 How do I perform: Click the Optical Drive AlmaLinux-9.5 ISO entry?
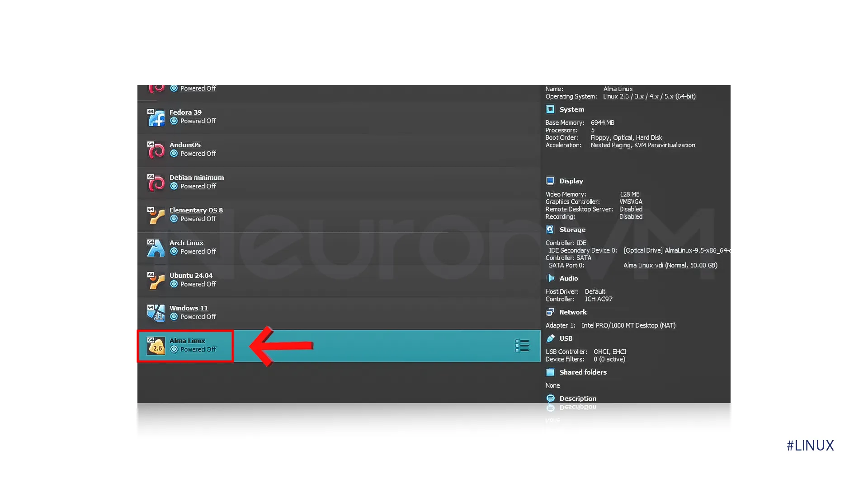(x=677, y=250)
